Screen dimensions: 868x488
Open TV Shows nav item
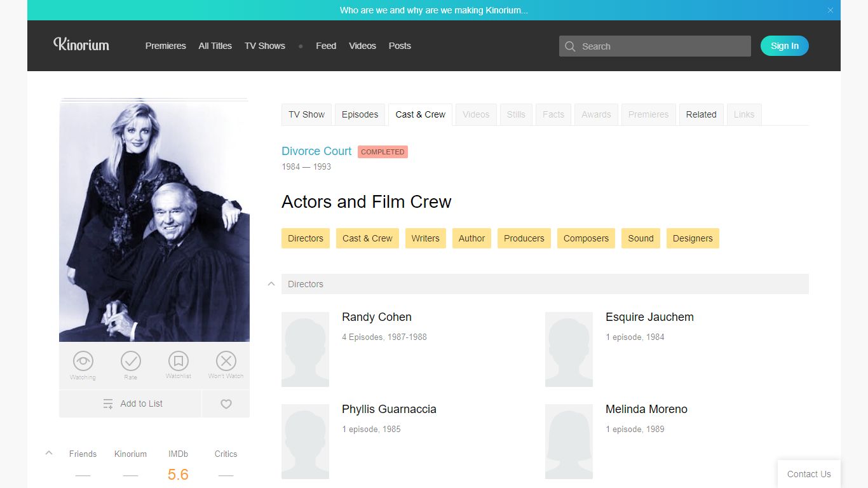(x=265, y=46)
